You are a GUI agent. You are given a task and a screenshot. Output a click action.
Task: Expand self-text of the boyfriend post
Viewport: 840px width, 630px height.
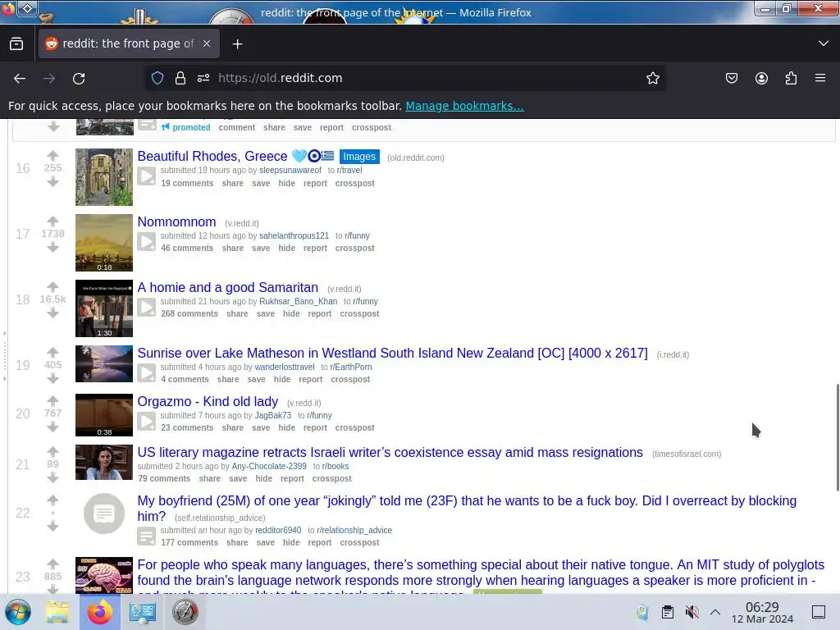pos(146,536)
